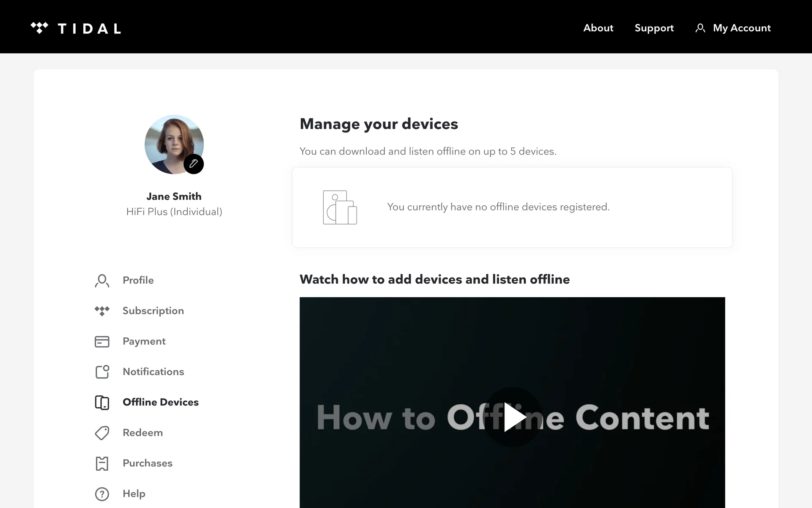
Task: Open the Support menu item
Action: coord(654,28)
